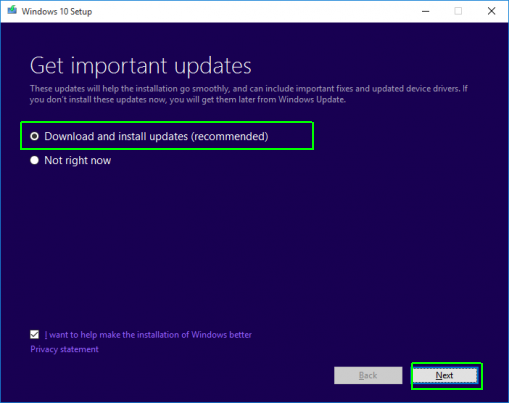Click the greyed-out Back button
The height and width of the screenshot is (403, 509).
[368, 376]
